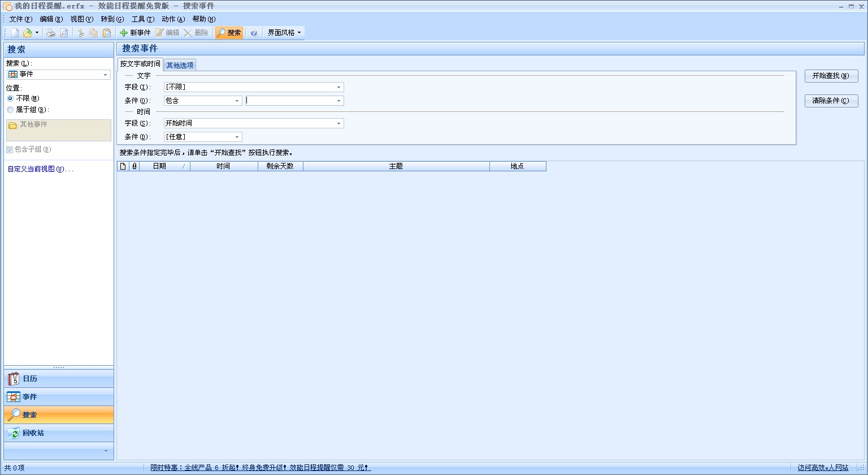
Task: Sort by the 时间 column header
Action: tap(224, 166)
